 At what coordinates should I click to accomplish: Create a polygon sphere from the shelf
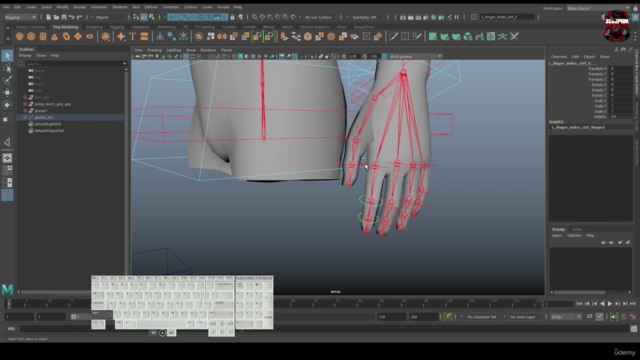[x=19, y=37]
